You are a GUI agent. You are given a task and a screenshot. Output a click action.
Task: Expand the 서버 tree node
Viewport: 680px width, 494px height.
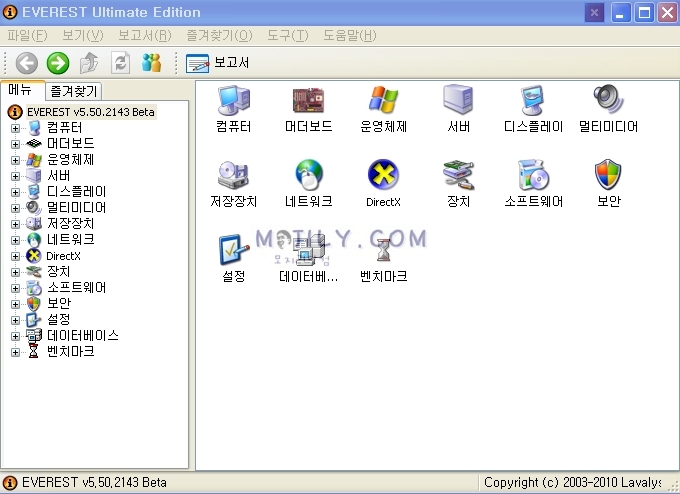pos(15,176)
